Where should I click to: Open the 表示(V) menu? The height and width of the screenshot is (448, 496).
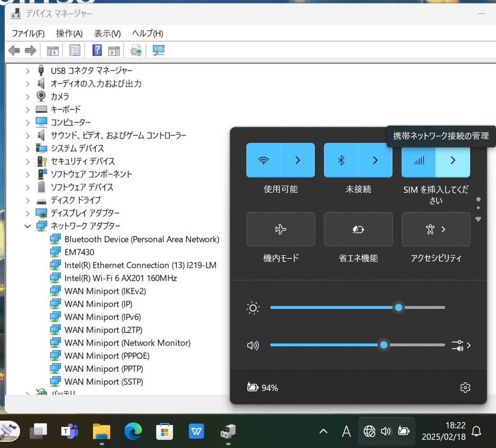point(107,34)
